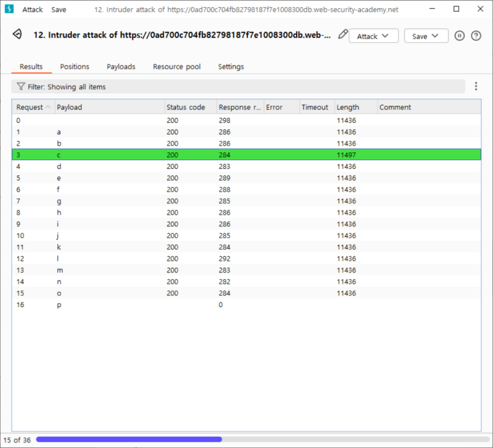Select the highlighted green row with payload c

[x=246, y=155]
